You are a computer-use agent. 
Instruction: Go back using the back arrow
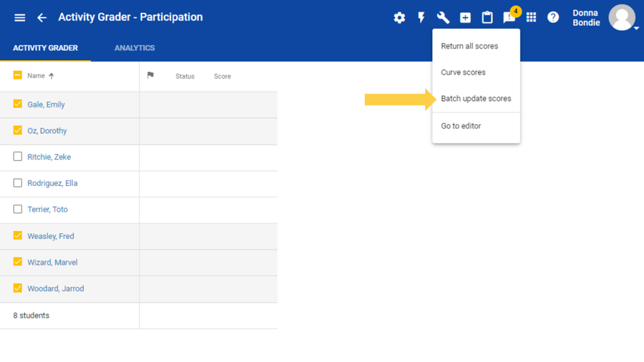point(42,18)
